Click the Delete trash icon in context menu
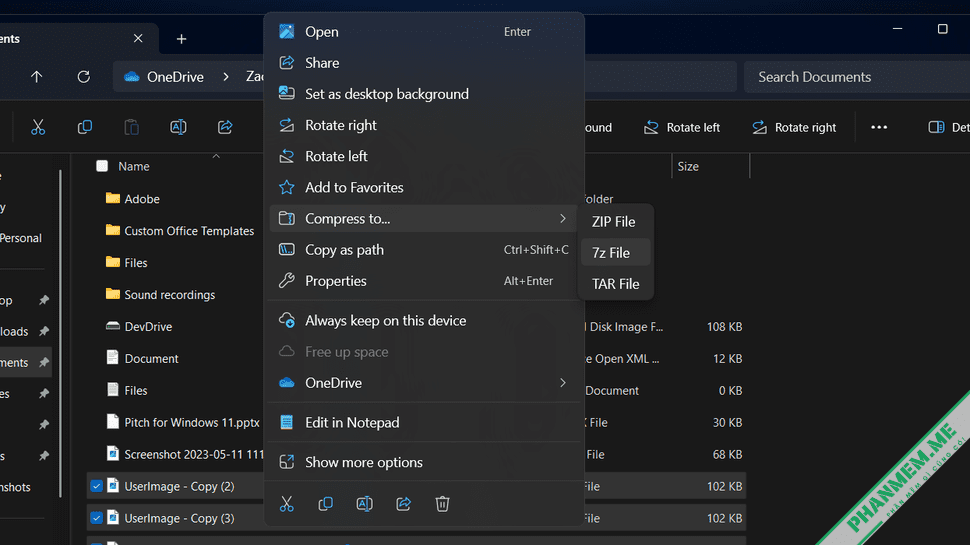The width and height of the screenshot is (970, 545). tap(442, 504)
